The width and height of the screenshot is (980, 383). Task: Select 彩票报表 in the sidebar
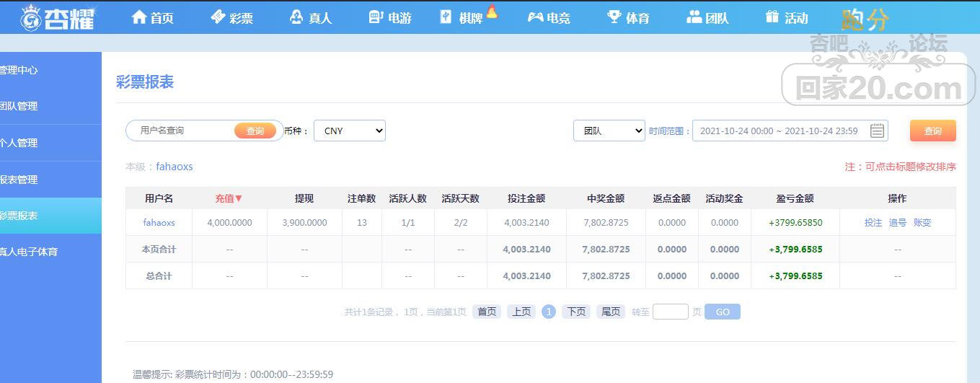click(x=50, y=216)
